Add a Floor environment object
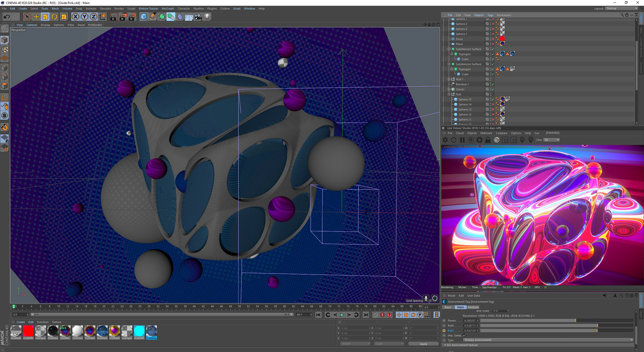Viewport: 644px width, 352px height. coord(189,16)
